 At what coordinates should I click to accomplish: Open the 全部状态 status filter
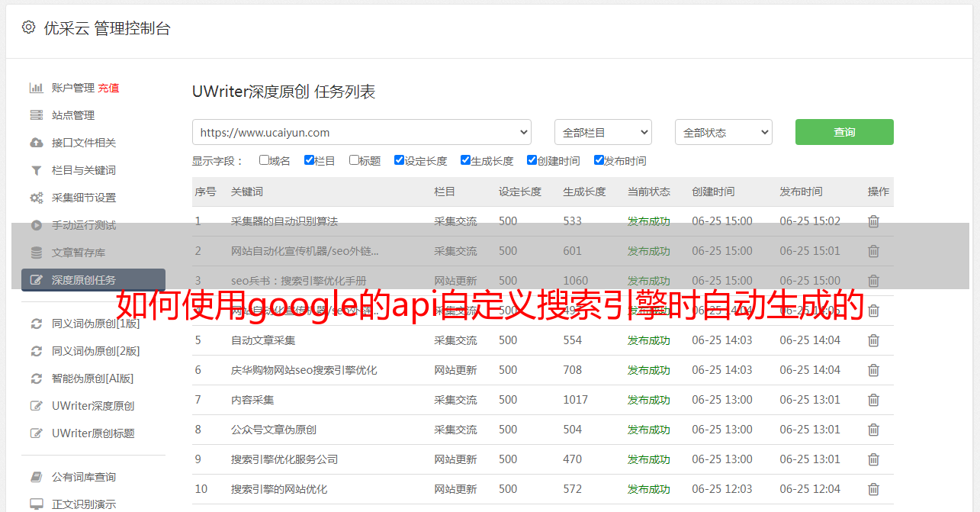click(x=723, y=132)
